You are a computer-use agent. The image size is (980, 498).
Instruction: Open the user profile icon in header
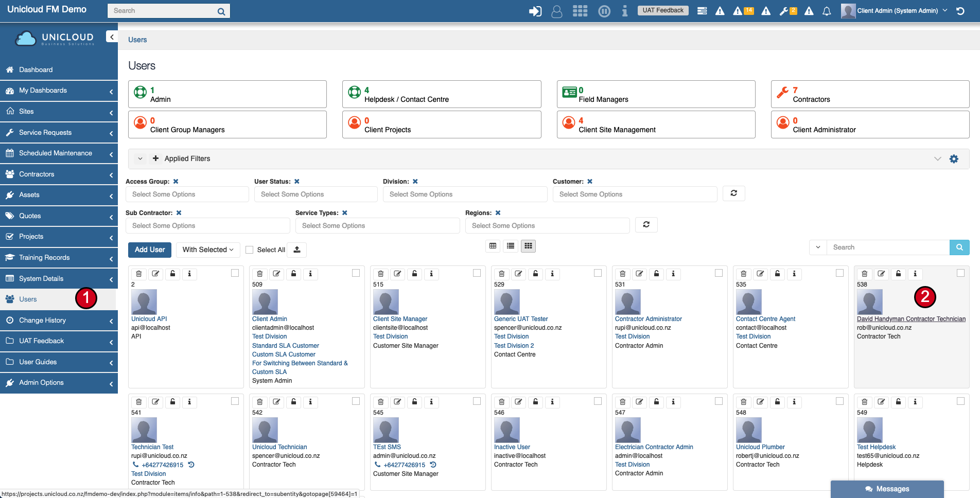pyautogui.click(x=557, y=11)
